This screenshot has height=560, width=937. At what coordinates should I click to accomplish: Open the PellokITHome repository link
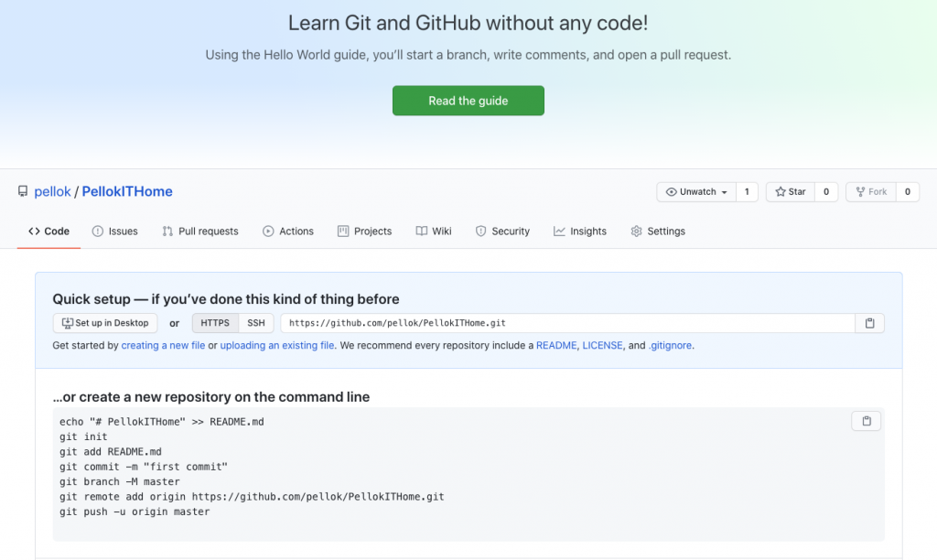(x=127, y=191)
